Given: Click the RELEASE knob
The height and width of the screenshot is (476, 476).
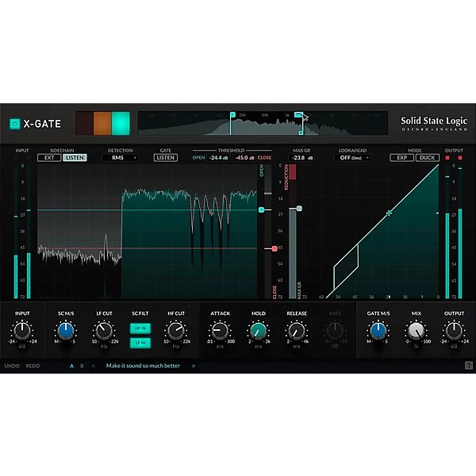Looking at the screenshot, I should pos(297,331).
